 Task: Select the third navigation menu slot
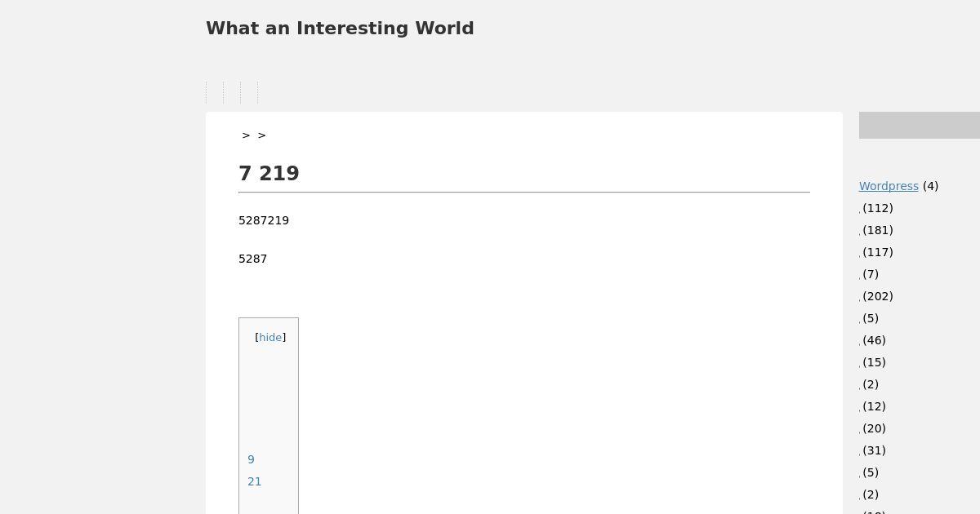(x=249, y=92)
